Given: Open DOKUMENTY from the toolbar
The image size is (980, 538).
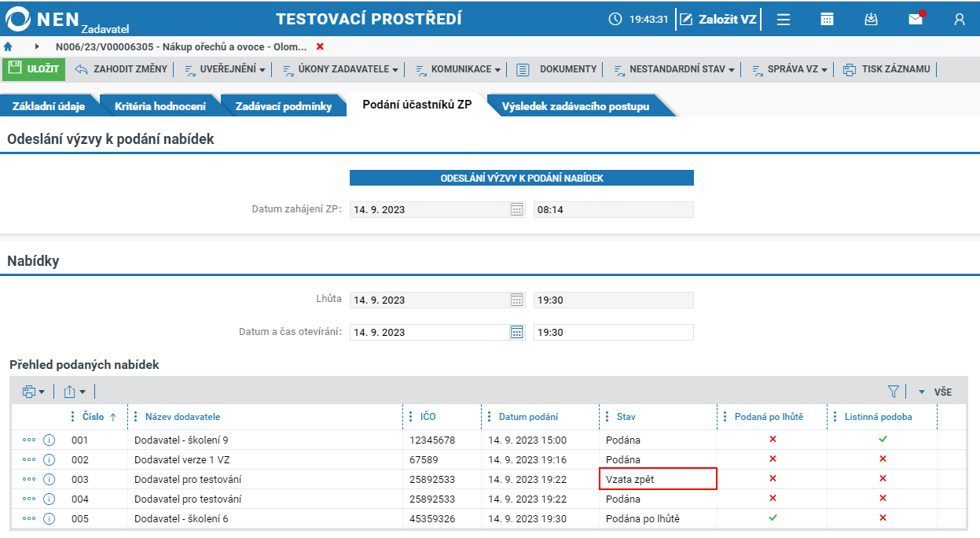Looking at the screenshot, I should click(x=556, y=69).
